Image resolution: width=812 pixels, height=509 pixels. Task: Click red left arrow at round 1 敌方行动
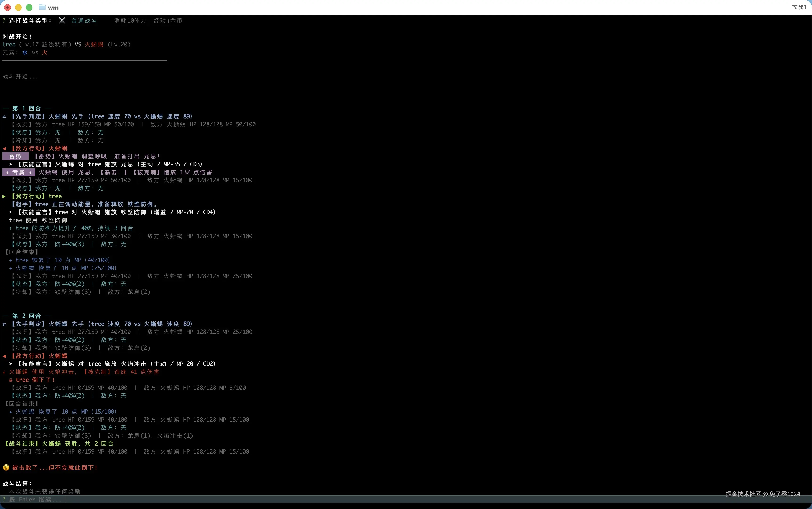pyautogui.click(x=4, y=148)
